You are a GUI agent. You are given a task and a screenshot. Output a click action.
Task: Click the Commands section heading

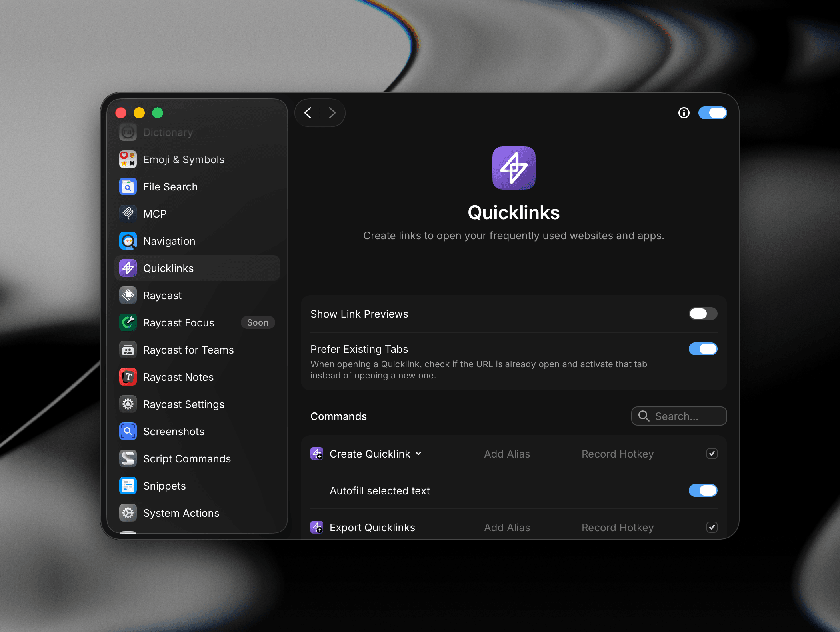tap(338, 416)
